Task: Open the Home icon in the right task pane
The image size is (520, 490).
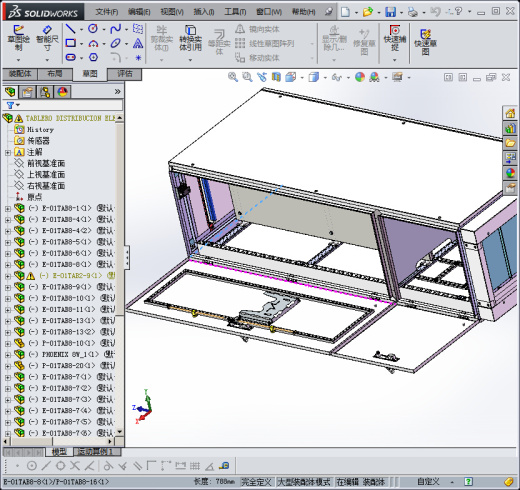Action: tap(510, 113)
